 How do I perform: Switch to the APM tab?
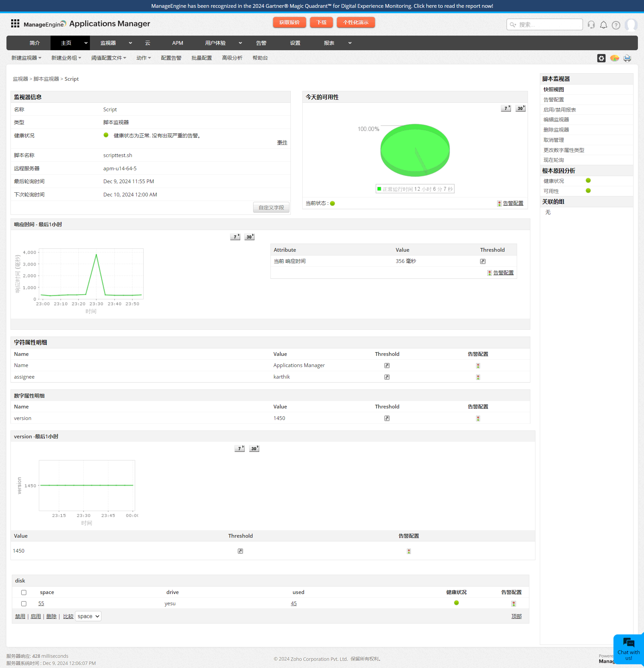click(x=177, y=43)
